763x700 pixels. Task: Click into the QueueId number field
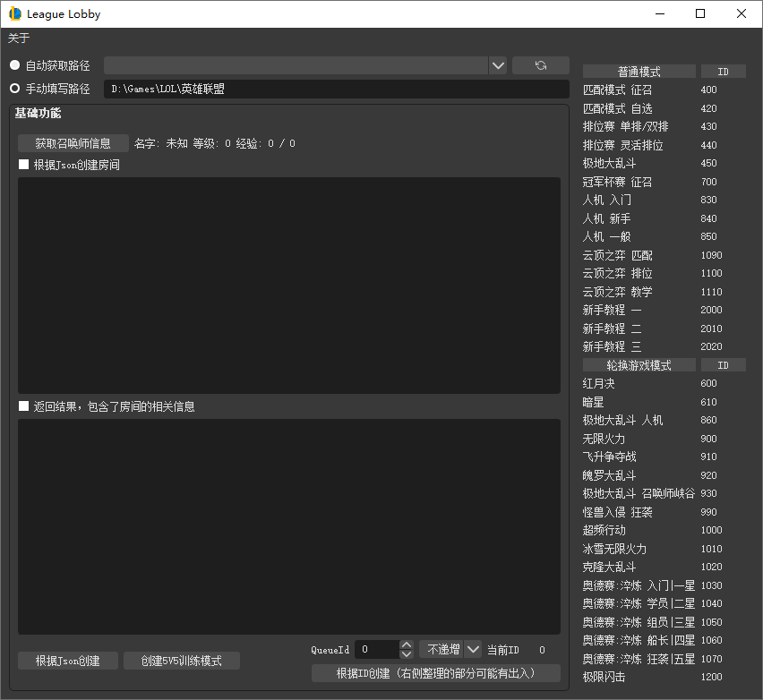tap(376, 650)
